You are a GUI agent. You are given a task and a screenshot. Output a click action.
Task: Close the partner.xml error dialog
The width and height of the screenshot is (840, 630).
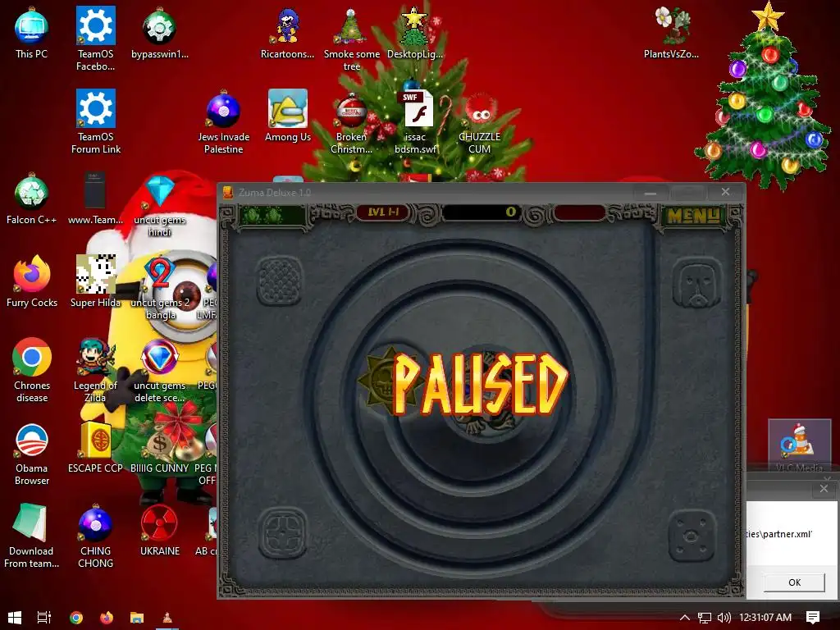click(x=824, y=488)
